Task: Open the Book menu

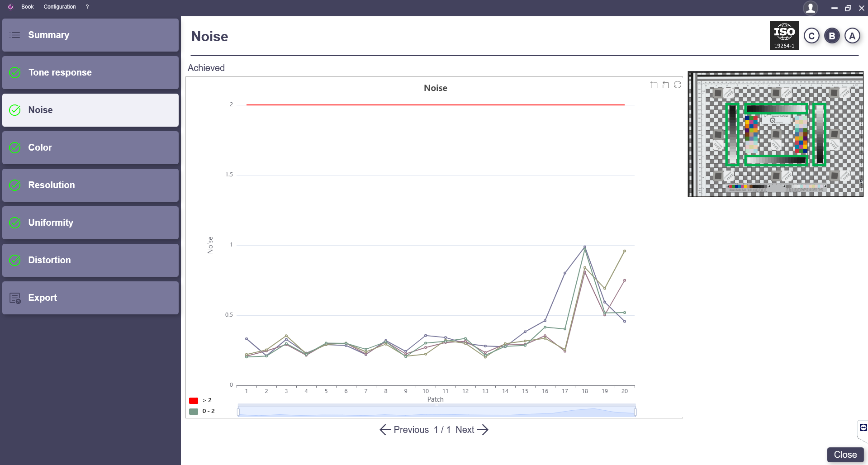Action: (x=28, y=7)
